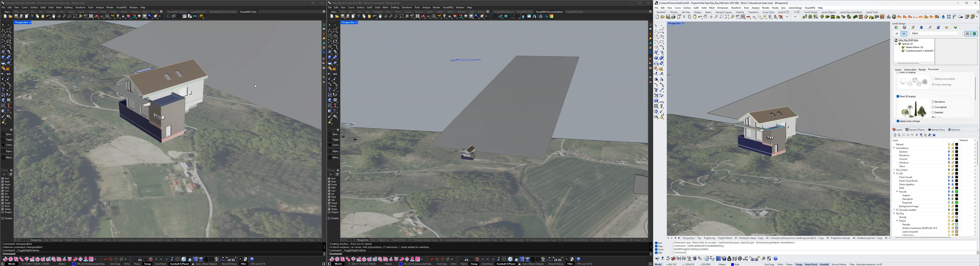The width and height of the screenshot is (980, 266).
Task: Click the red car Set View icon in right window
Action: click(x=748, y=17)
